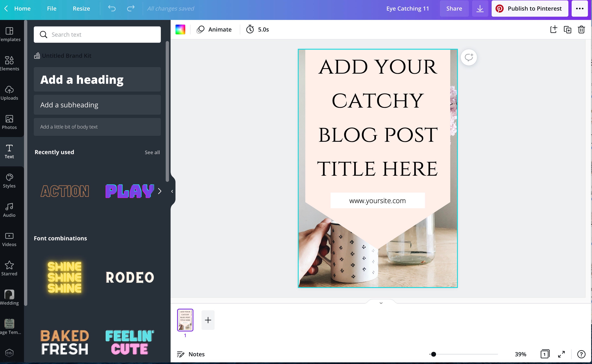The height and width of the screenshot is (364, 592).
Task: Download the design
Action: click(480, 8)
